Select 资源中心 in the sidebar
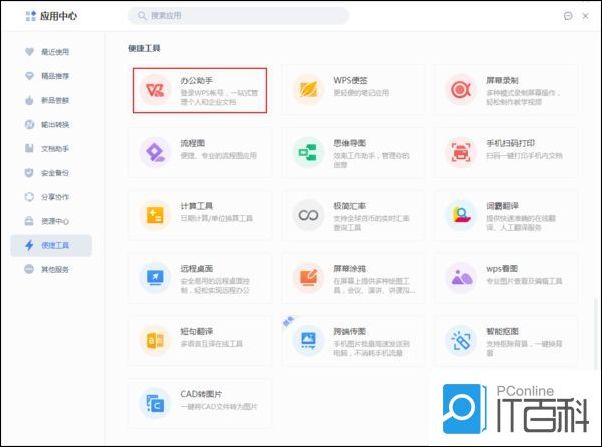The height and width of the screenshot is (447, 602). tap(51, 221)
